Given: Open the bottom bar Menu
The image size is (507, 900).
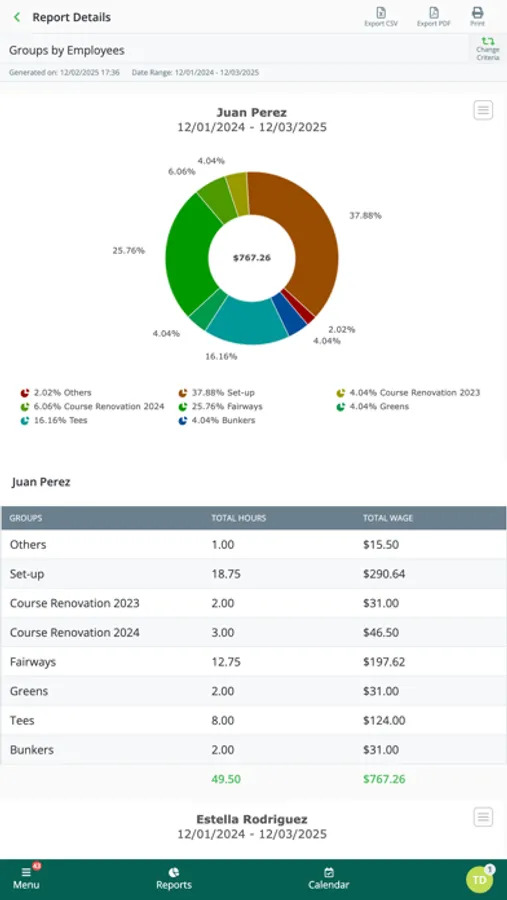Looking at the screenshot, I should point(26,879).
